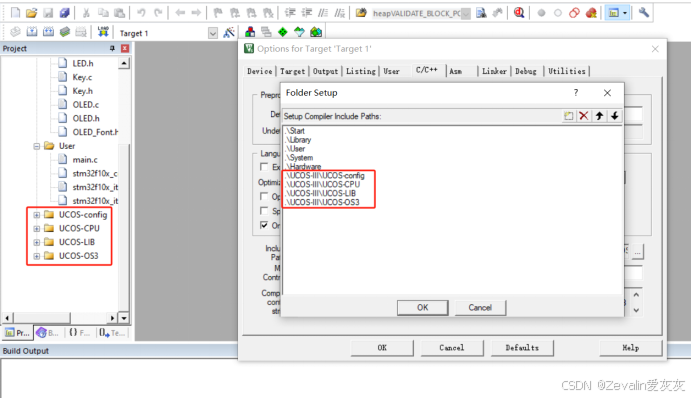692x399 pixels.
Task: Start the debug session with magnifier 'd' icon
Action: [519, 13]
